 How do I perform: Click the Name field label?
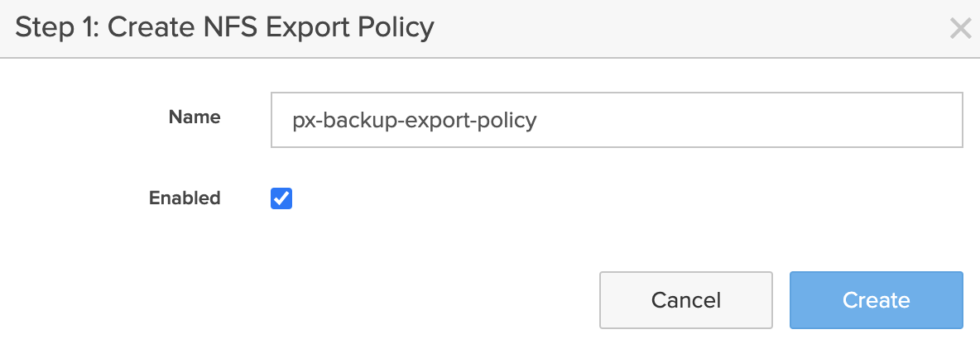pyautogui.click(x=195, y=117)
